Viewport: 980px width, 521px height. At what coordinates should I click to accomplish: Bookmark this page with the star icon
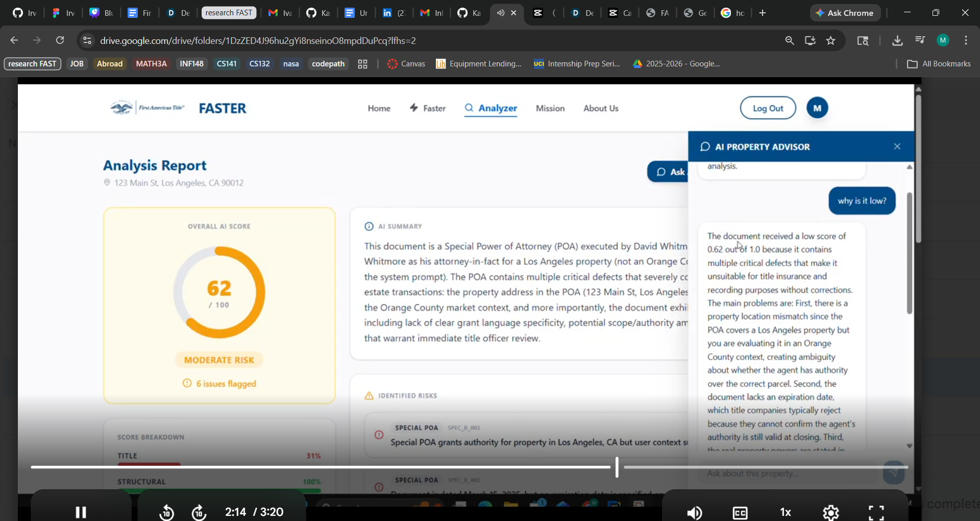pyautogui.click(x=831, y=40)
